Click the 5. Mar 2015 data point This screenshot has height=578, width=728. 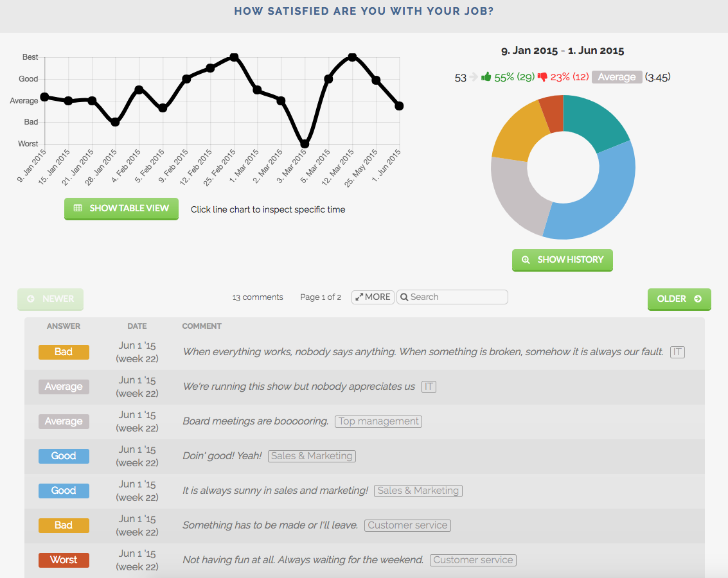tap(328, 79)
